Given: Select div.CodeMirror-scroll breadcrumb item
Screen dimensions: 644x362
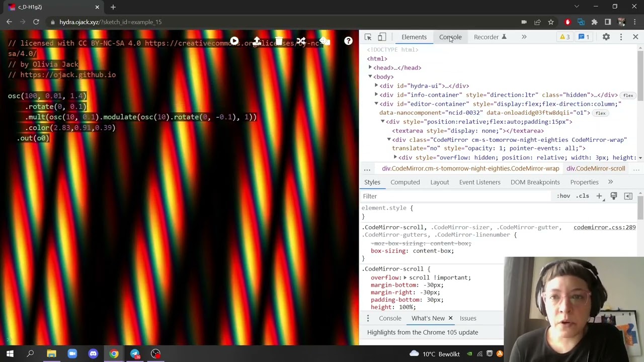Looking at the screenshot, I should point(596,168).
